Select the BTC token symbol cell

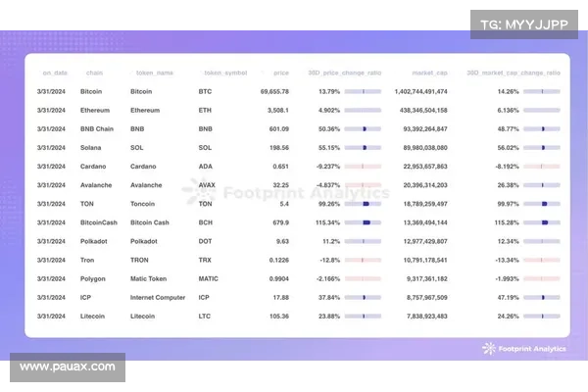coord(205,91)
